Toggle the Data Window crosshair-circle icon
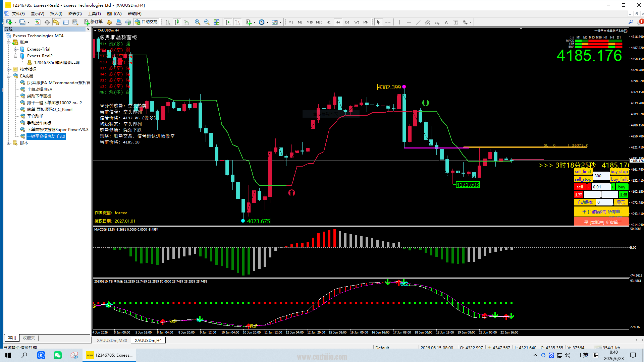The width and height of the screenshot is (644, 362). 47,22
